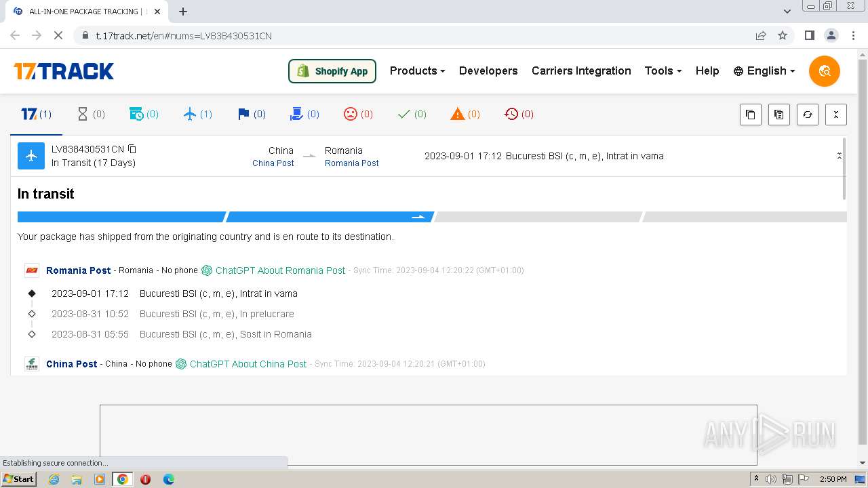Click the orange track search icon
868x488 pixels.
(825, 71)
